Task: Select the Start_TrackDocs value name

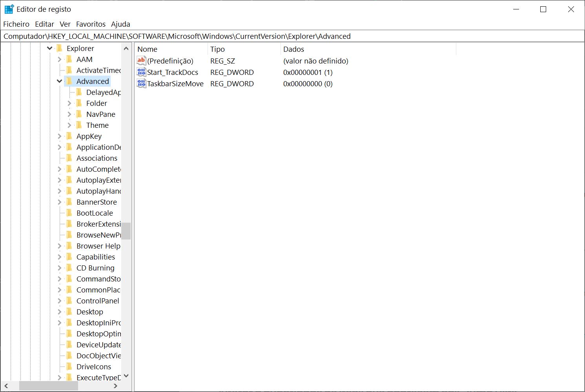Action: tap(173, 72)
